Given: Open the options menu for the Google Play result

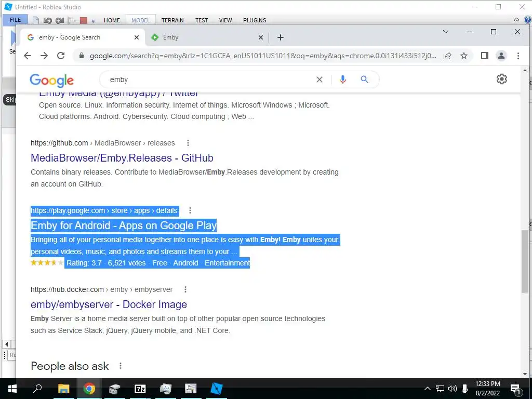Looking at the screenshot, I should (190, 210).
